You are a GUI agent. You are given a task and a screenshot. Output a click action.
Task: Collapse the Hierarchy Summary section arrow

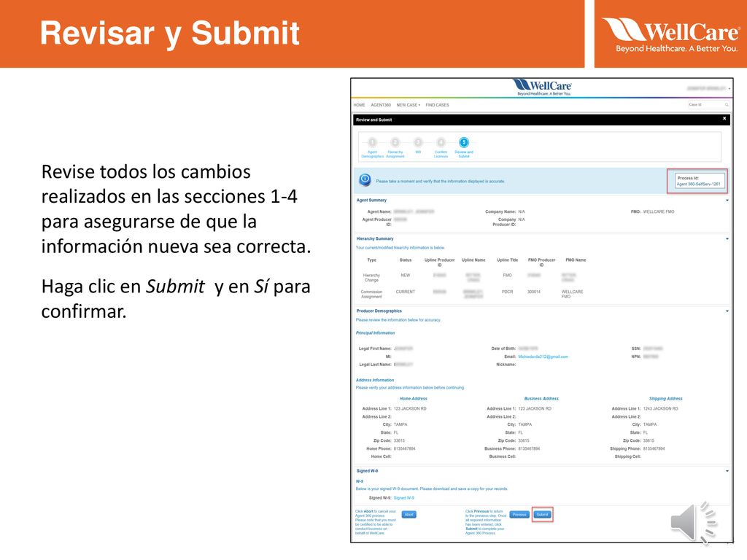tap(727, 239)
